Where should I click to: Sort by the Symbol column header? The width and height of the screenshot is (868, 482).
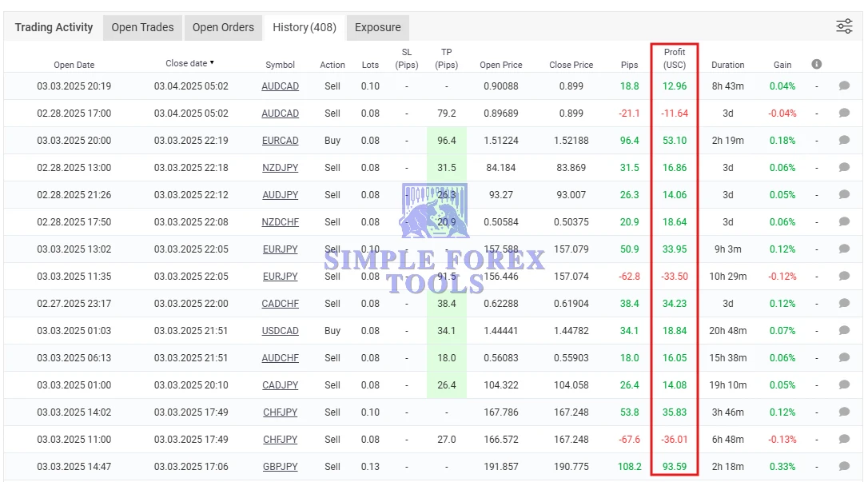click(280, 65)
